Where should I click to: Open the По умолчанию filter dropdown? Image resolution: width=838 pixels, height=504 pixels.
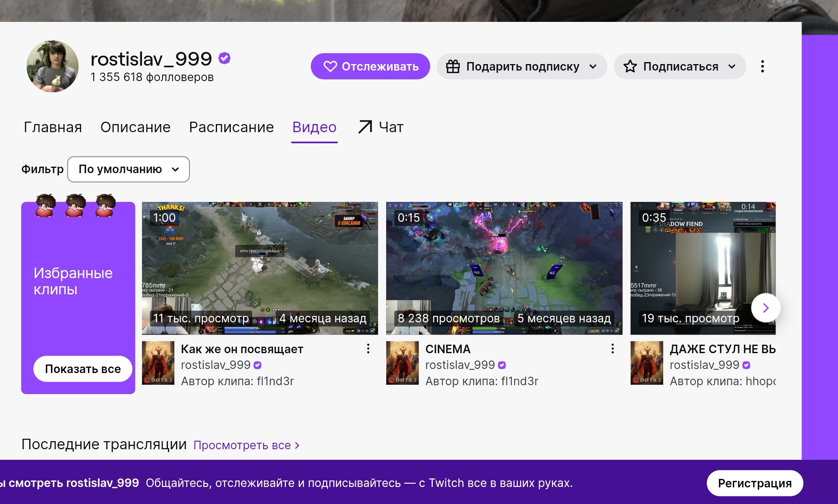(x=129, y=169)
